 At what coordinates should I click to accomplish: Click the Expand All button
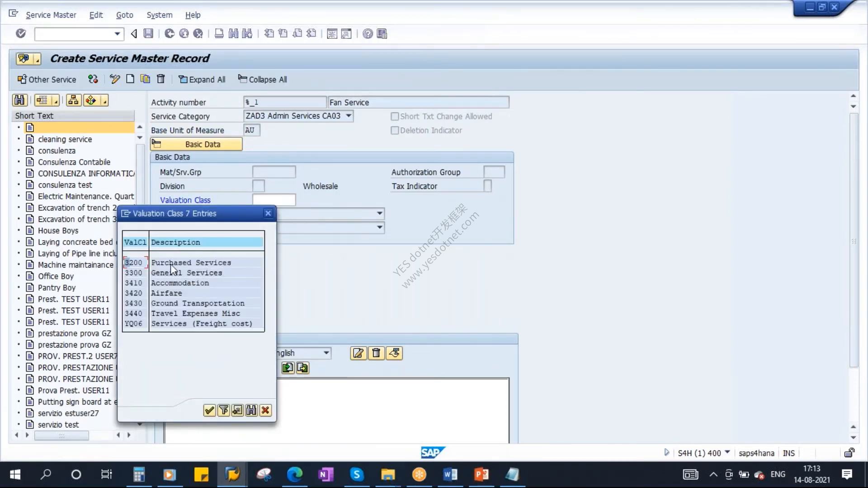202,80
